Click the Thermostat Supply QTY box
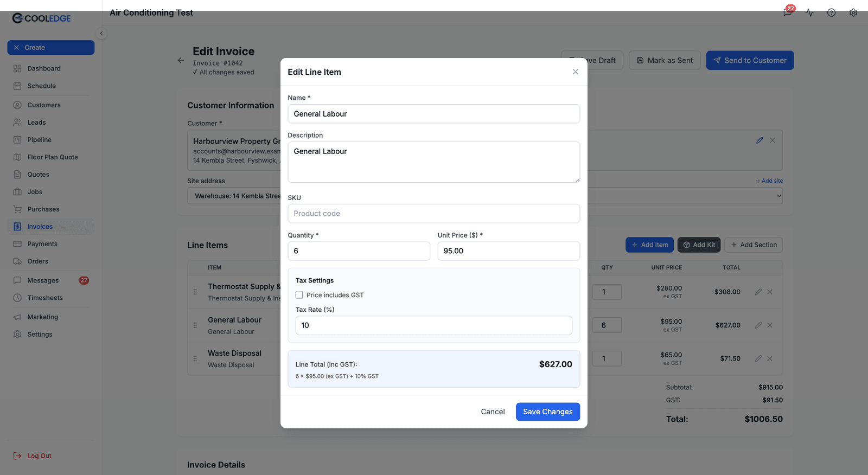The height and width of the screenshot is (475, 868). (x=607, y=292)
